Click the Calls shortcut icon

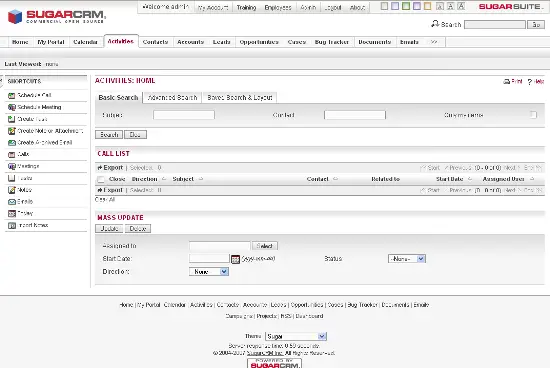(x=12, y=155)
